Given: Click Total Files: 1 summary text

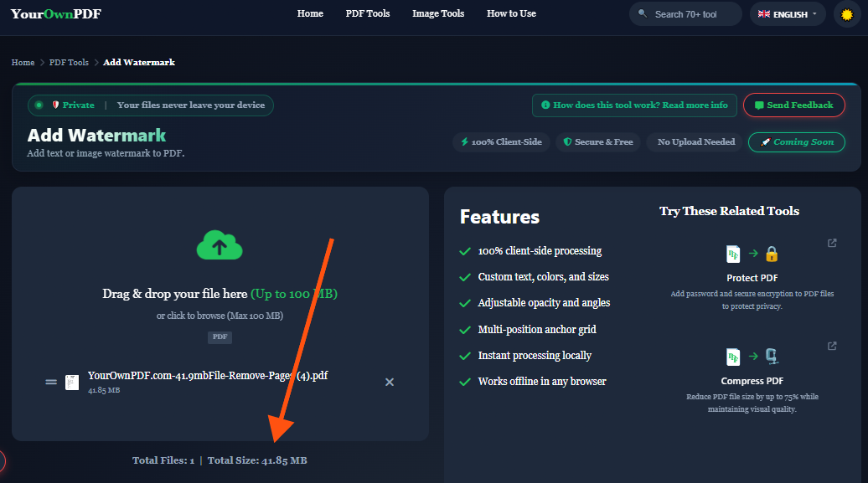Looking at the screenshot, I should (163, 460).
